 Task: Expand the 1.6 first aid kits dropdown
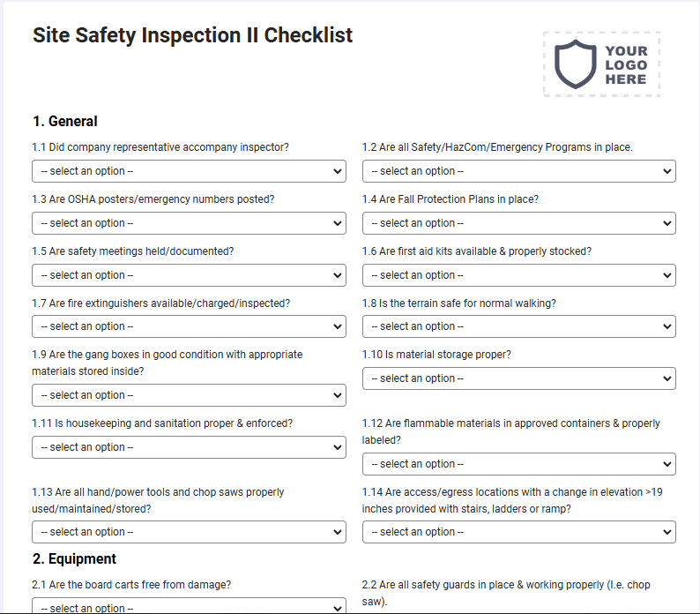pyautogui.click(x=518, y=275)
